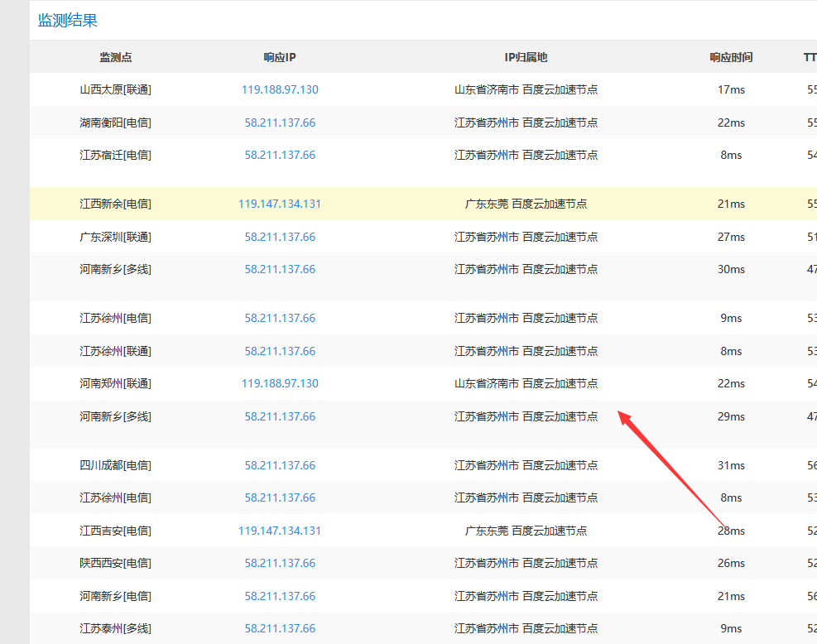This screenshot has height=644, width=817.
Task: Open the IP link in 湖南衡阳[电信] row
Action: 280,123
